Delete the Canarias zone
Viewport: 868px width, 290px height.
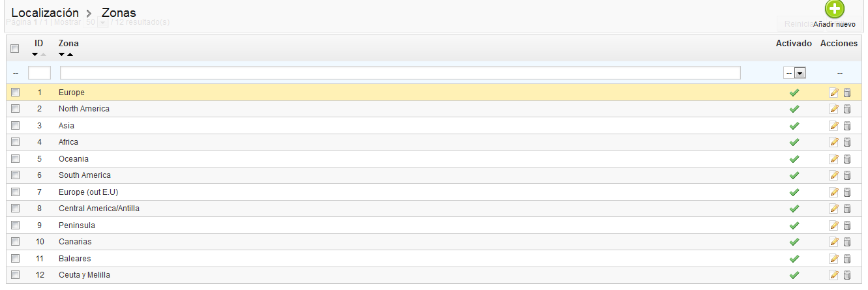click(x=847, y=242)
